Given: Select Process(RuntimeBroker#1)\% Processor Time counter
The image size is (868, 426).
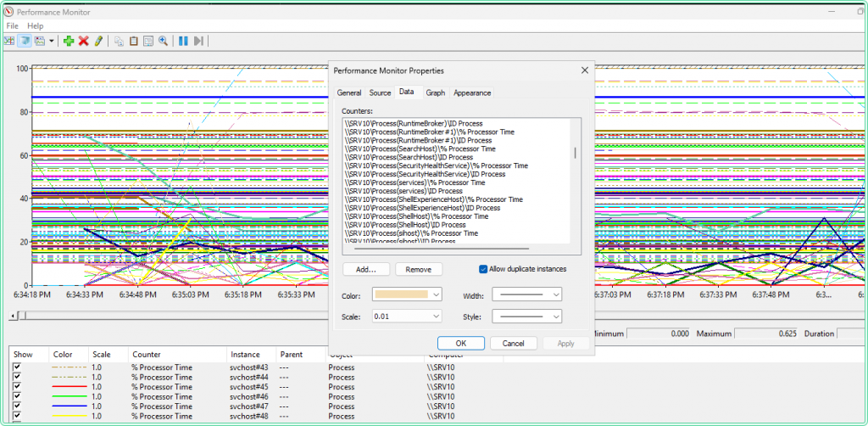Looking at the screenshot, I should [429, 132].
